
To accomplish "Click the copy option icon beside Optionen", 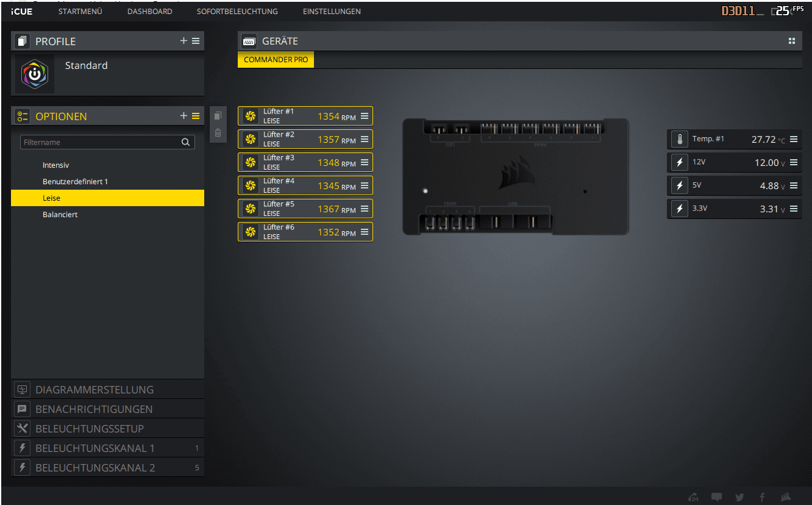I will (x=218, y=116).
